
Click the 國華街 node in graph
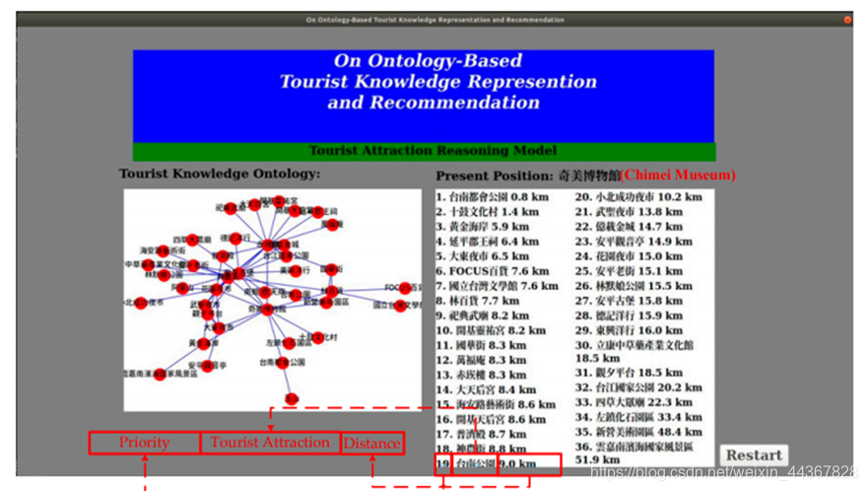point(331,270)
